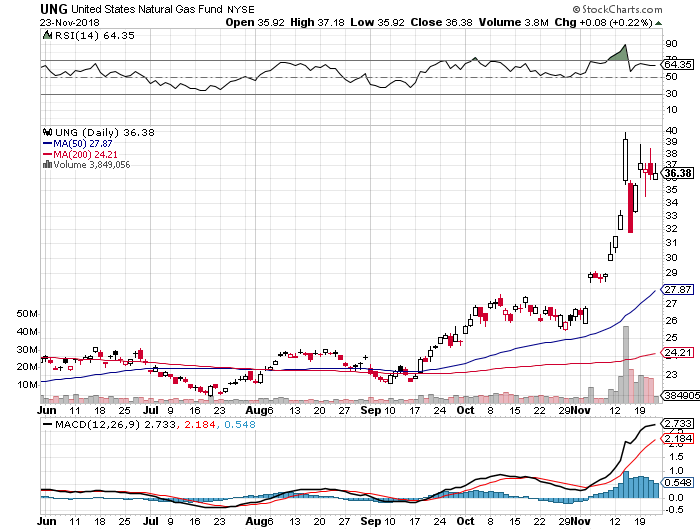The width and height of the screenshot is (700, 530).
Task: Click the small green RSI legend icon
Action: coord(47,35)
